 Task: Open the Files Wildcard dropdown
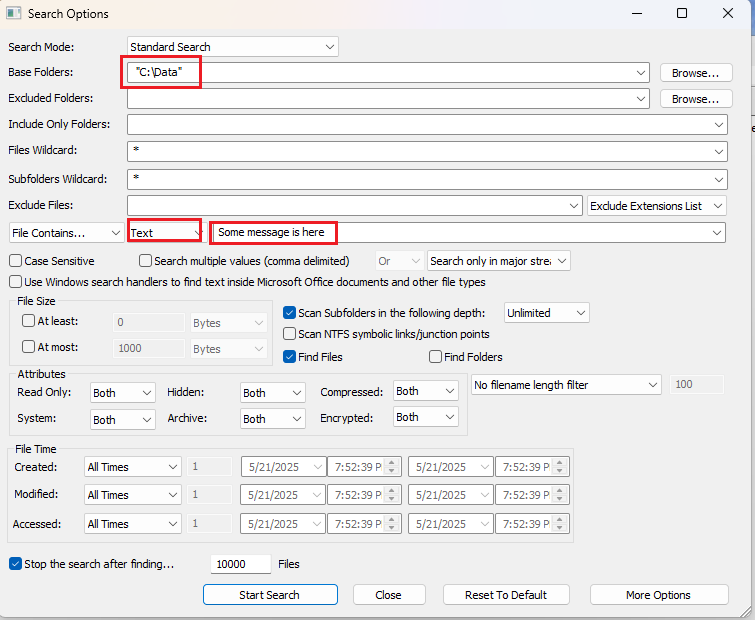coord(718,152)
